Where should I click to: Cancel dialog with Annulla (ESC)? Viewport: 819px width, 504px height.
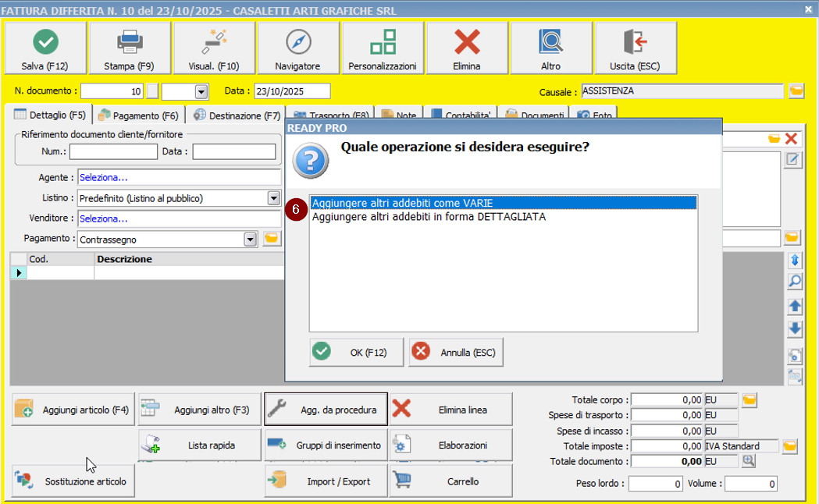coord(456,352)
